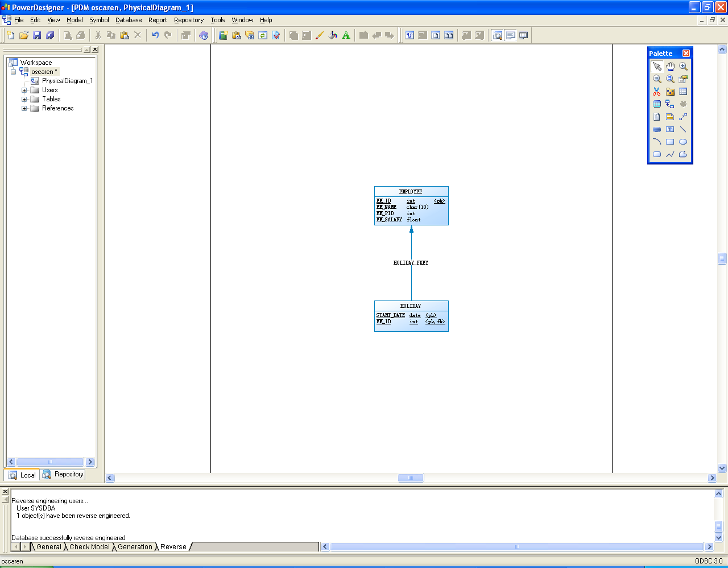Select the Ellipse shape tool in Palette
Screen dimensions: 728x568
point(683,142)
